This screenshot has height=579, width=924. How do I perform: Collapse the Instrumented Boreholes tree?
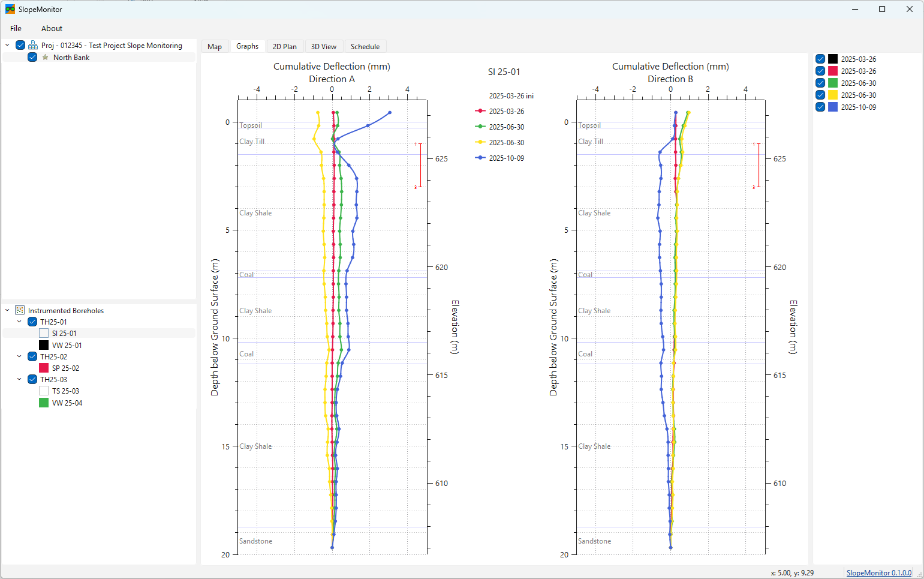coord(7,310)
